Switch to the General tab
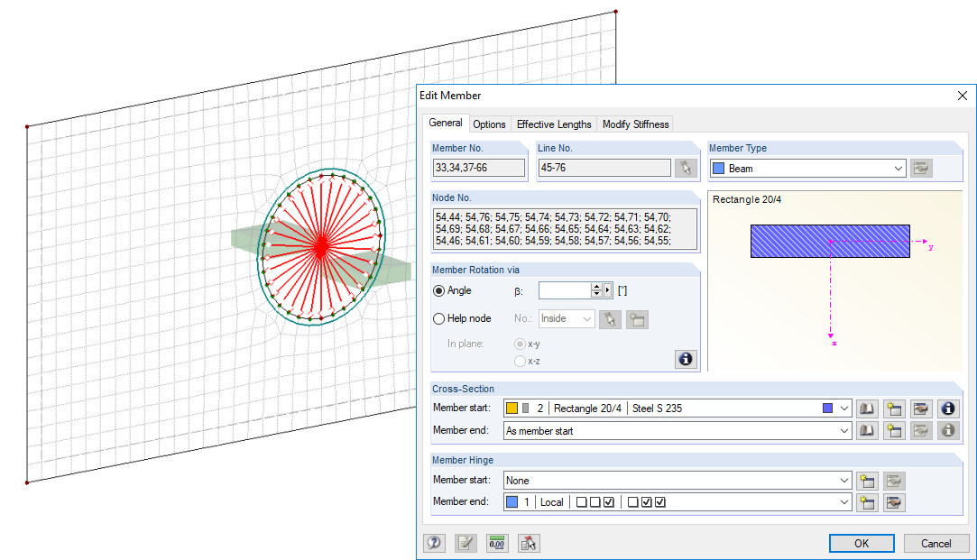The width and height of the screenshot is (977, 560). 446,123
